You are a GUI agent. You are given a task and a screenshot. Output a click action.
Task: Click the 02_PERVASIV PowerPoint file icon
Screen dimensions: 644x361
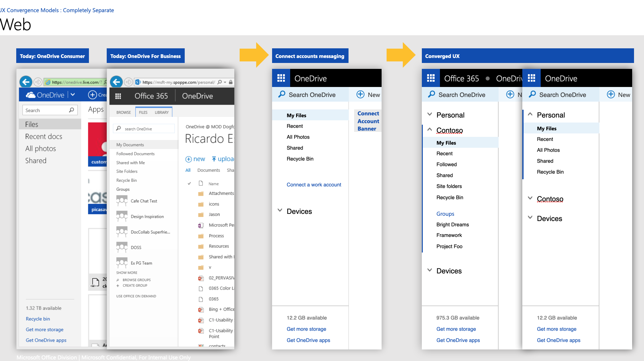pos(201,278)
